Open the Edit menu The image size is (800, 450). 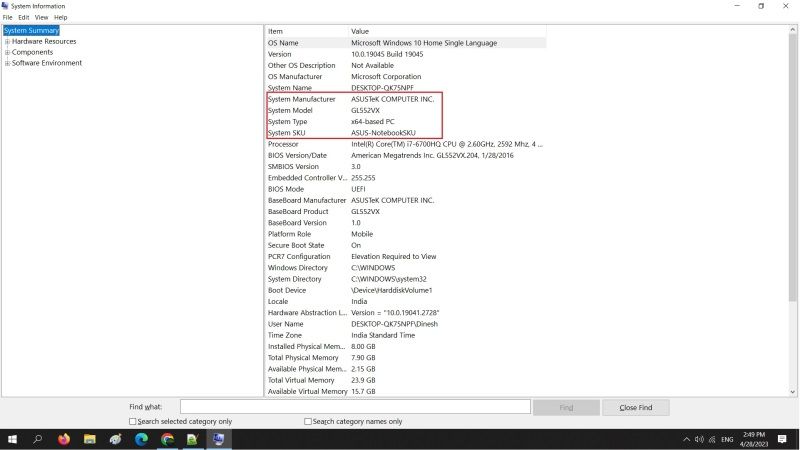(23, 17)
